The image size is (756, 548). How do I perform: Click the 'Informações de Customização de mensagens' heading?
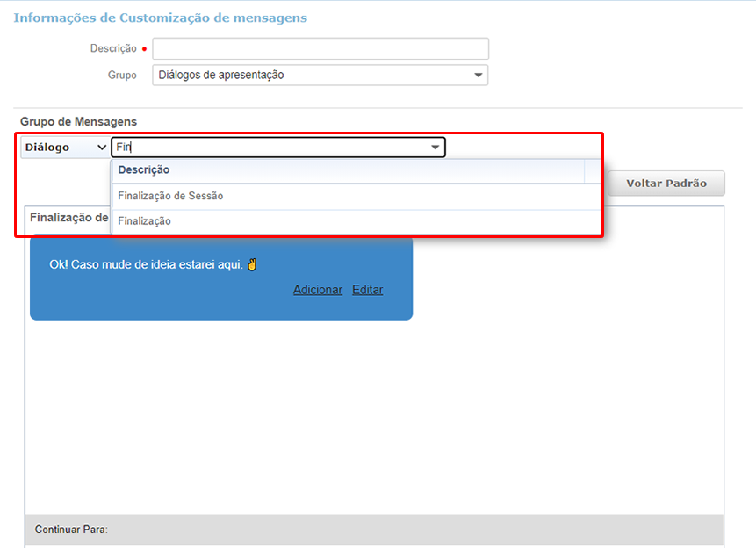point(161,18)
